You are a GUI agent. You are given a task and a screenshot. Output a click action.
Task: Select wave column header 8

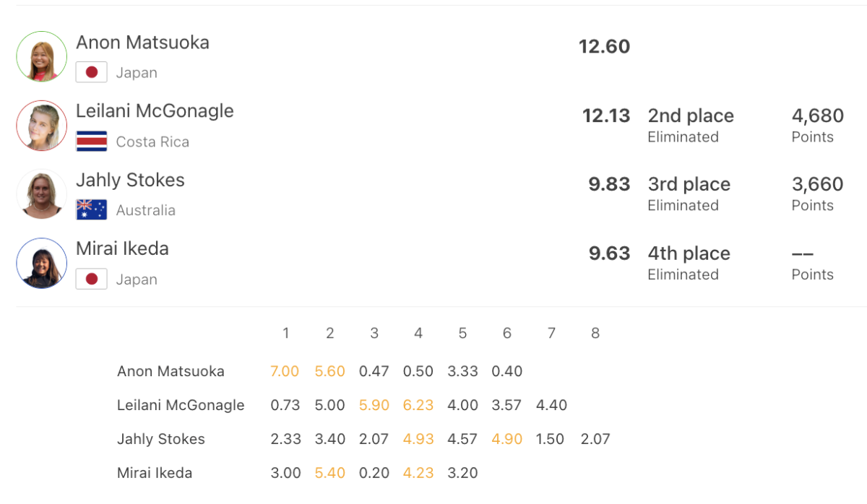click(595, 333)
